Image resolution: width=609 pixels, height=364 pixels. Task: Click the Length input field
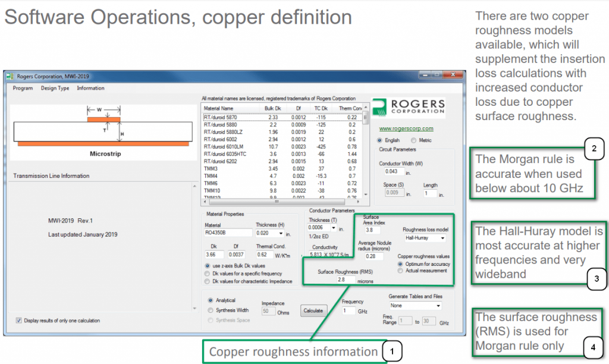pos(430,193)
